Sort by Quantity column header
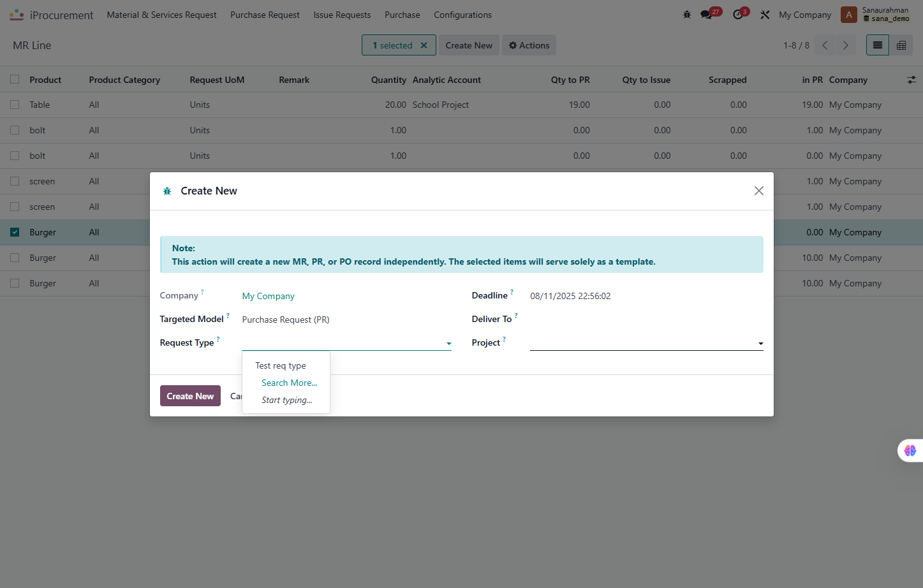Viewport: 923px width, 588px height. point(388,80)
